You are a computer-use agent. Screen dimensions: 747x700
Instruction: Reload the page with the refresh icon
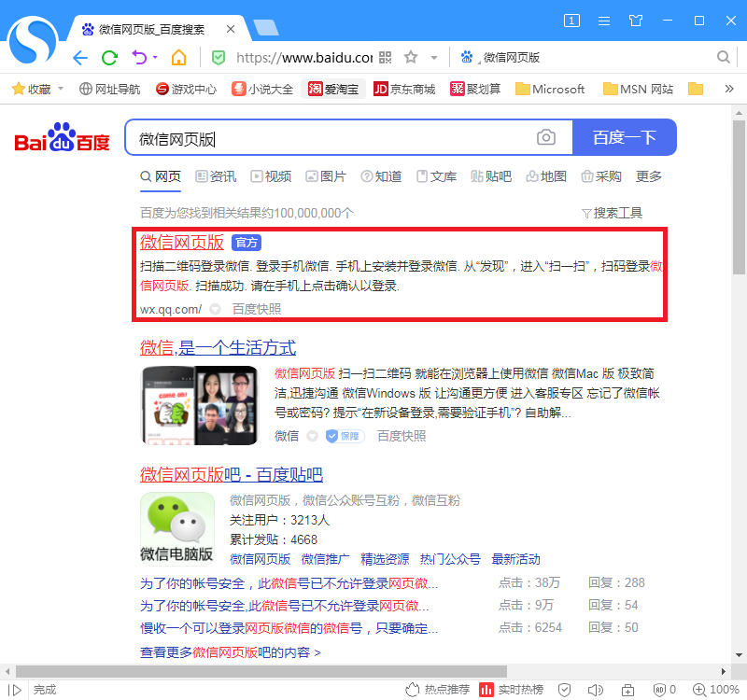(x=109, y=58)
